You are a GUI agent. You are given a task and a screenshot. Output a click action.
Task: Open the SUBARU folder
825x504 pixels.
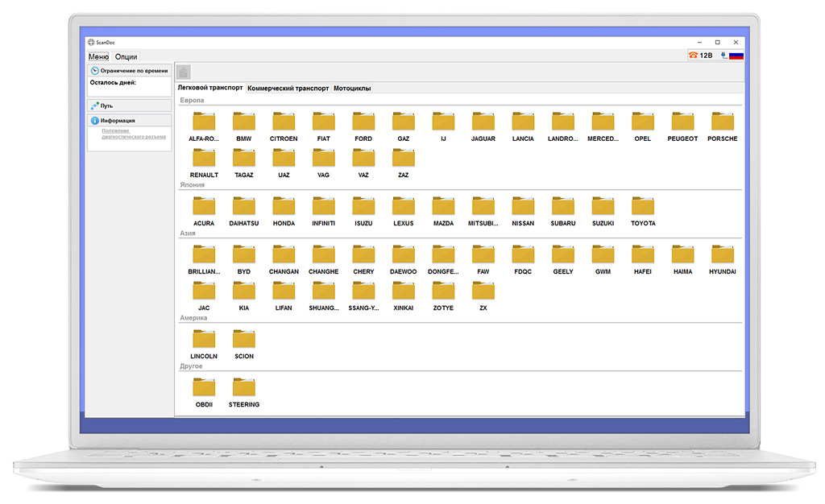click(563, 211)
